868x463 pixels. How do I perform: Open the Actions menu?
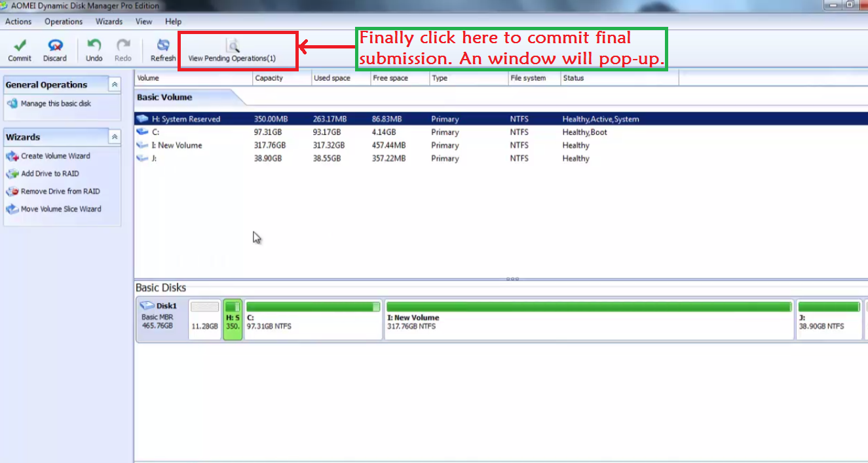(x=18, y=22)
